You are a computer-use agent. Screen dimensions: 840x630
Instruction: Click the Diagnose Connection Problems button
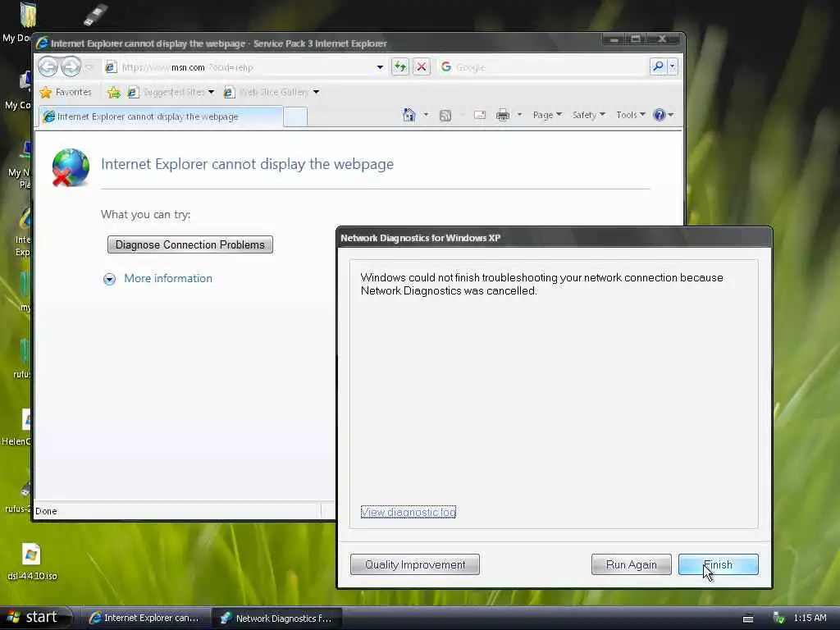point(190,244)
